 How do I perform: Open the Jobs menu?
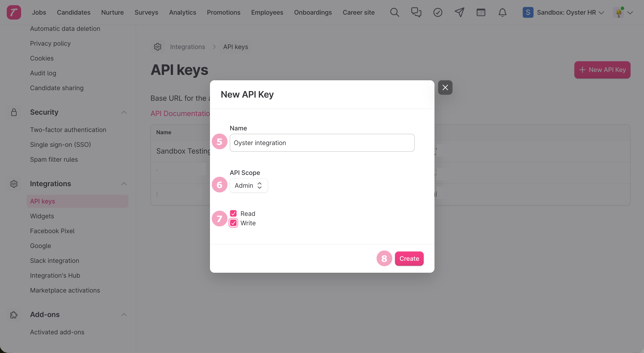[39, 12]
